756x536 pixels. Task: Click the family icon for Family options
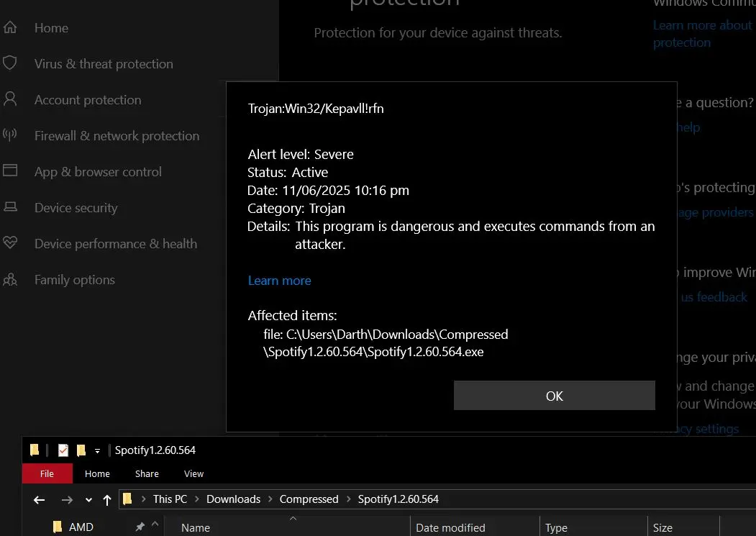(9, 279)
